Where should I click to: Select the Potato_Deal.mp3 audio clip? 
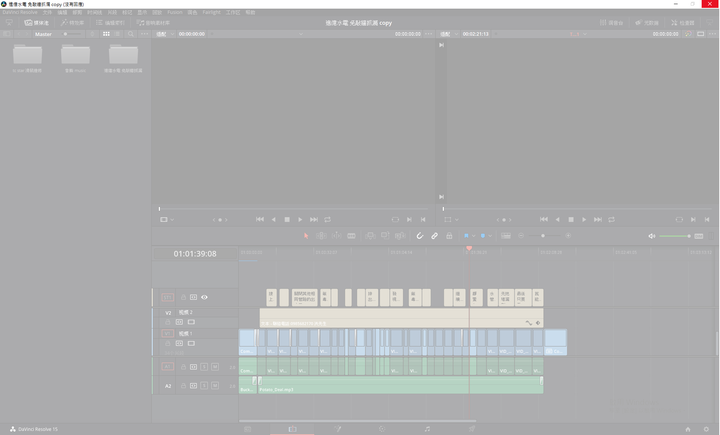point(400,385)
